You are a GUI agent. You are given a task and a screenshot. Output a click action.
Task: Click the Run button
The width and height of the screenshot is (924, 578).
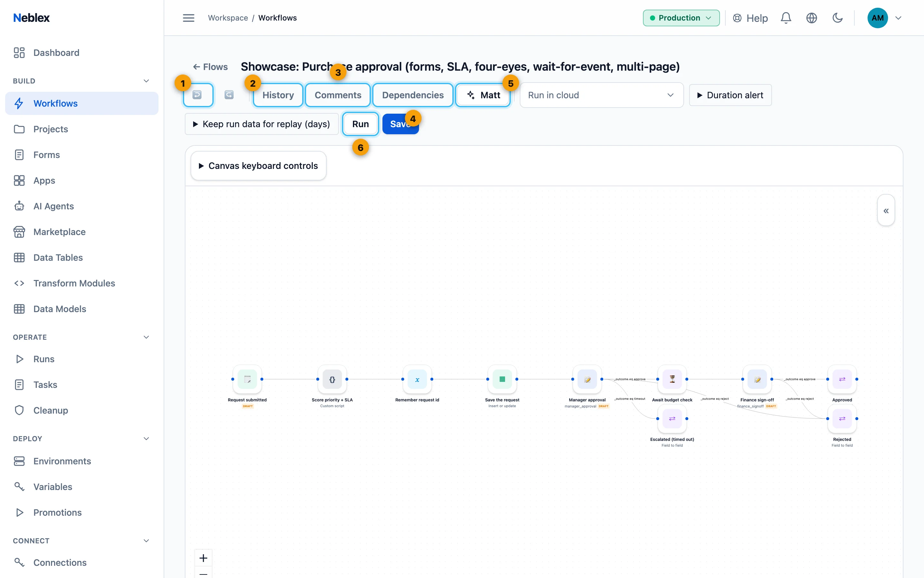point(360,124)
